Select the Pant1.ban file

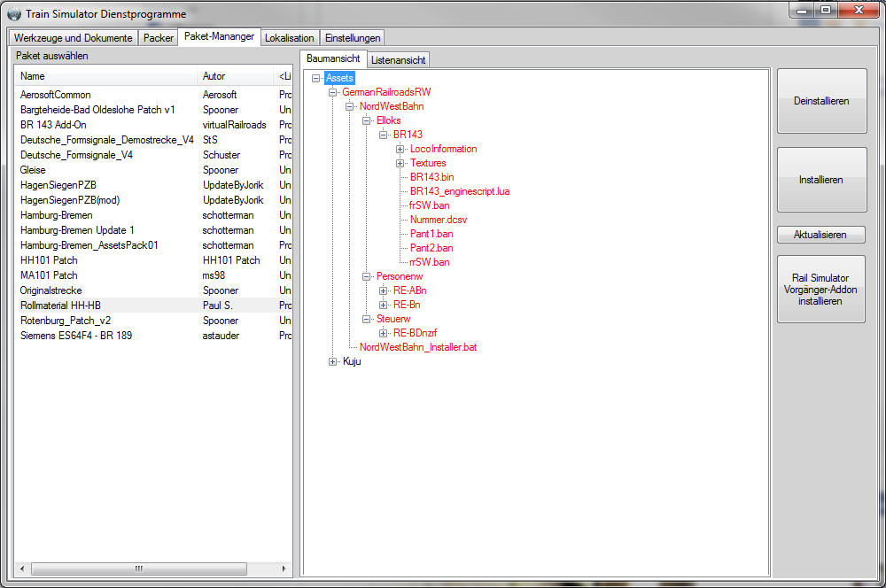(431, 234)
